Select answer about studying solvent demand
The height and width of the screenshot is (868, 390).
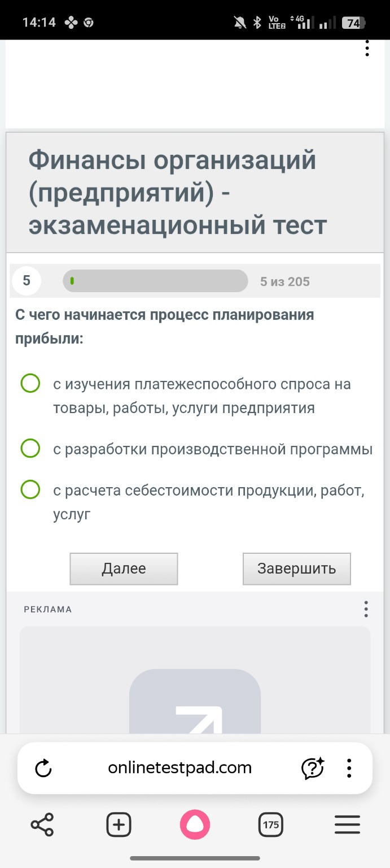[30, 383]
